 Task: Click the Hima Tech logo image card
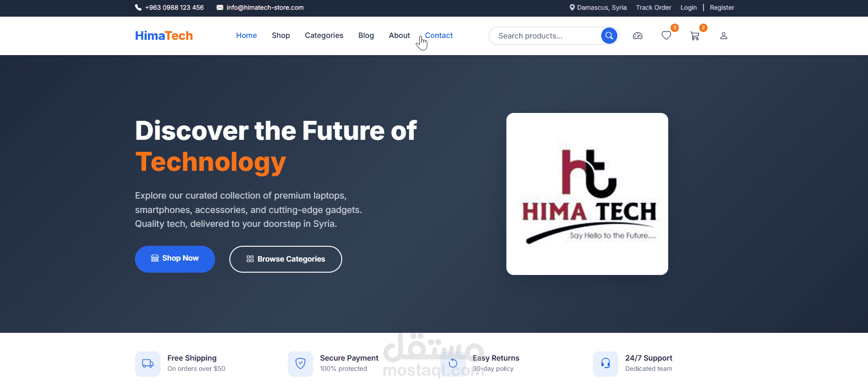point(587,194)
